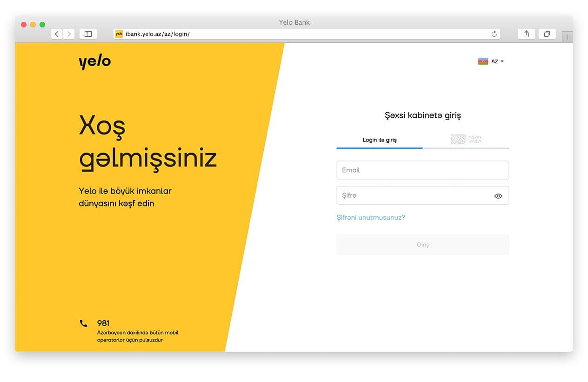Click the yelo logo in header
The height and width of the screenshot is (382, 588).
(x=95, y=62)
